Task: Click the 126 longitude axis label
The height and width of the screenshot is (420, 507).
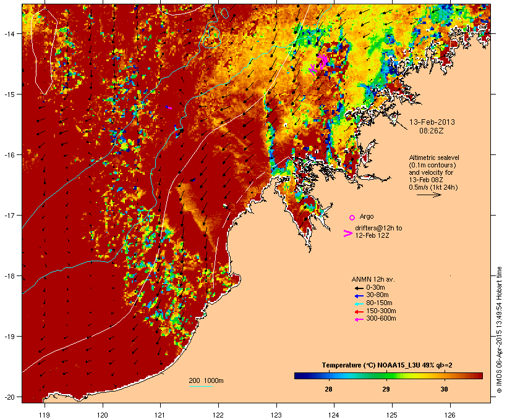Action: pos(450,415)
